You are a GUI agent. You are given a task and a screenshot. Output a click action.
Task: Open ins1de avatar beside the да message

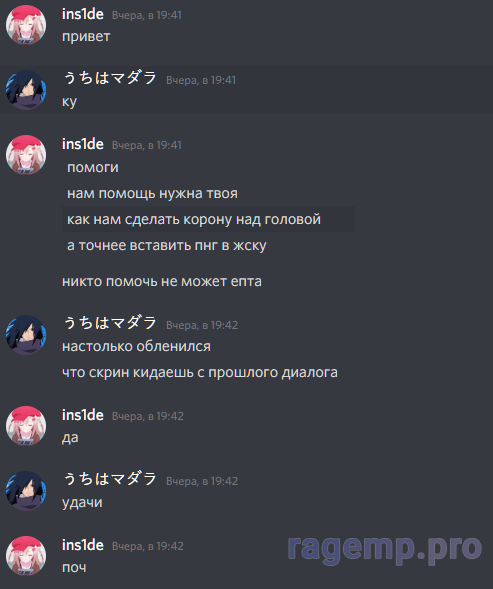tap(26, 426)
